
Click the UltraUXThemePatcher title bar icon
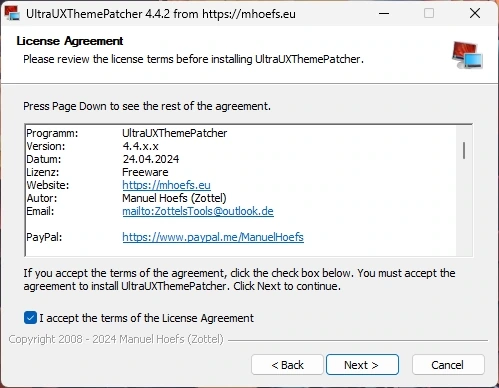pyautogui.click(x=12, y=13)
